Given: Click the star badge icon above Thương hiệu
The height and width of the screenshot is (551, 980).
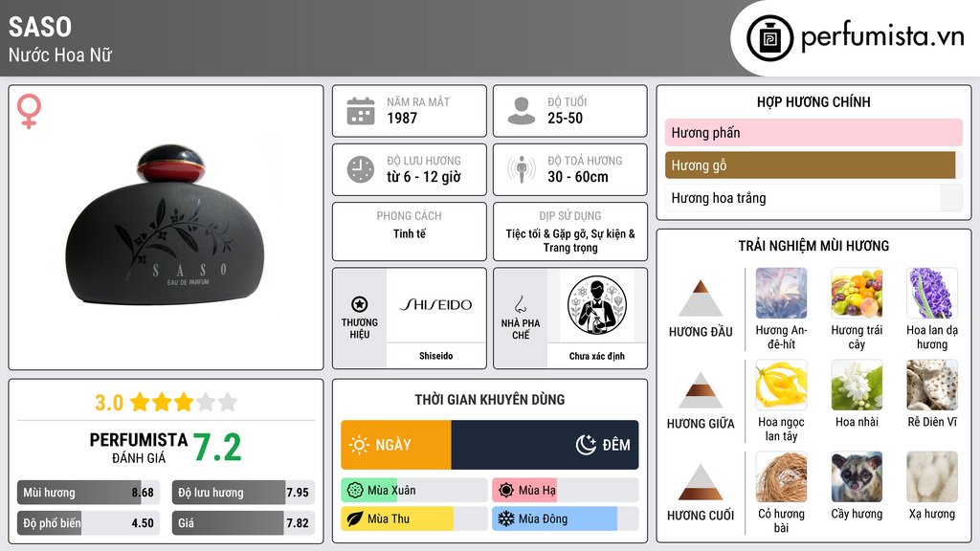Looking at the screenshot, I should click(x=360, y=304).
